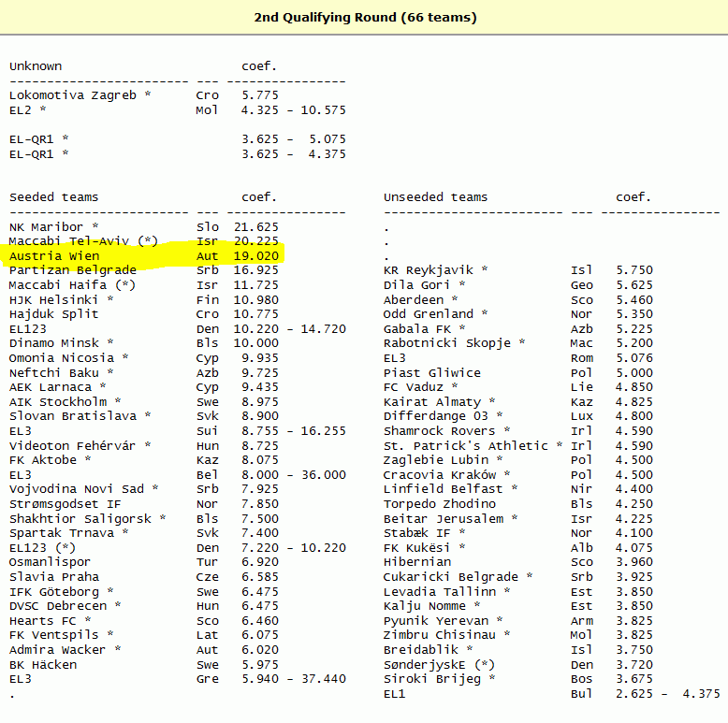The image size is (728, 723).
Task: Click 'Shamrock Rovers' team name
Action: tap(440, 430)
